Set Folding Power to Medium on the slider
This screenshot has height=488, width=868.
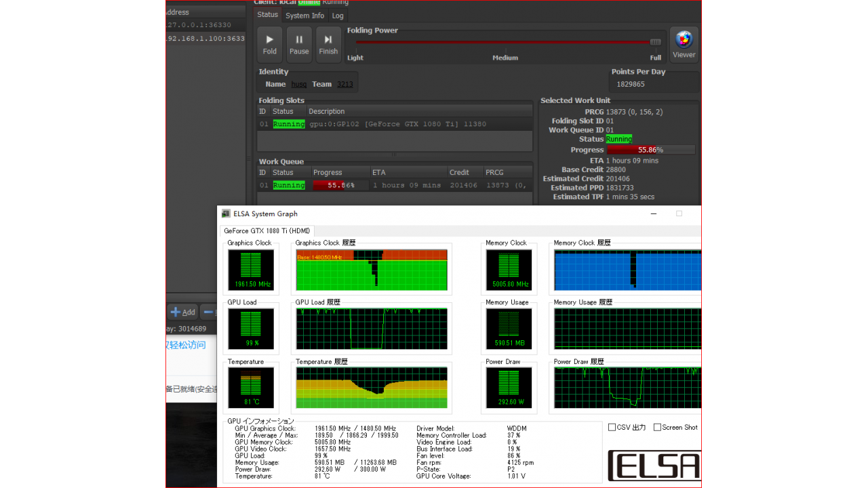[505, 42]
